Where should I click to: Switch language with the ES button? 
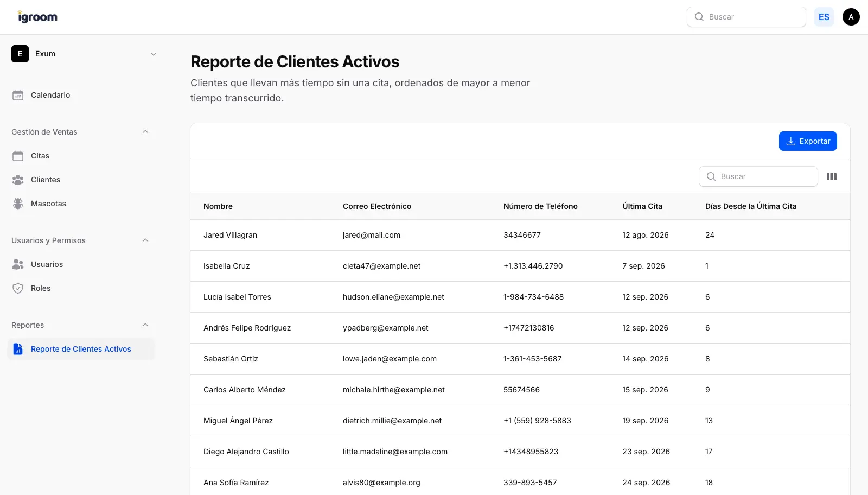coord(824,17)
